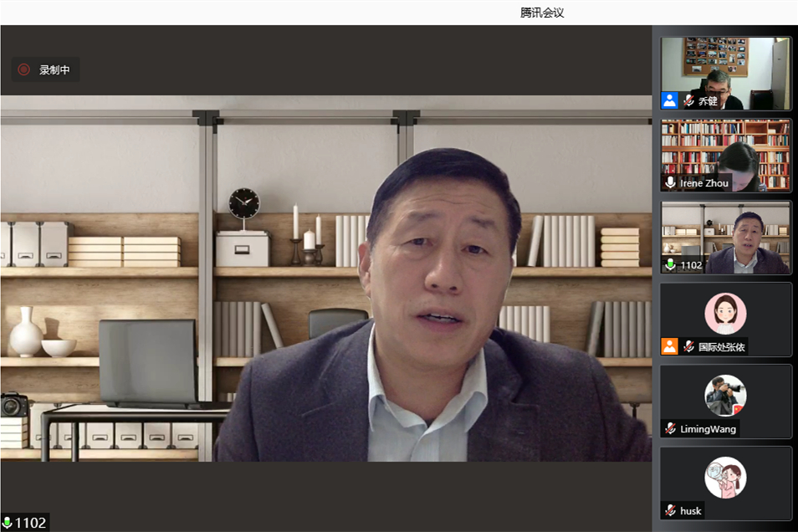Click the 腾讯会议 window title
Viewport: 798px width, 532px height.
click(x=542, y=13)
